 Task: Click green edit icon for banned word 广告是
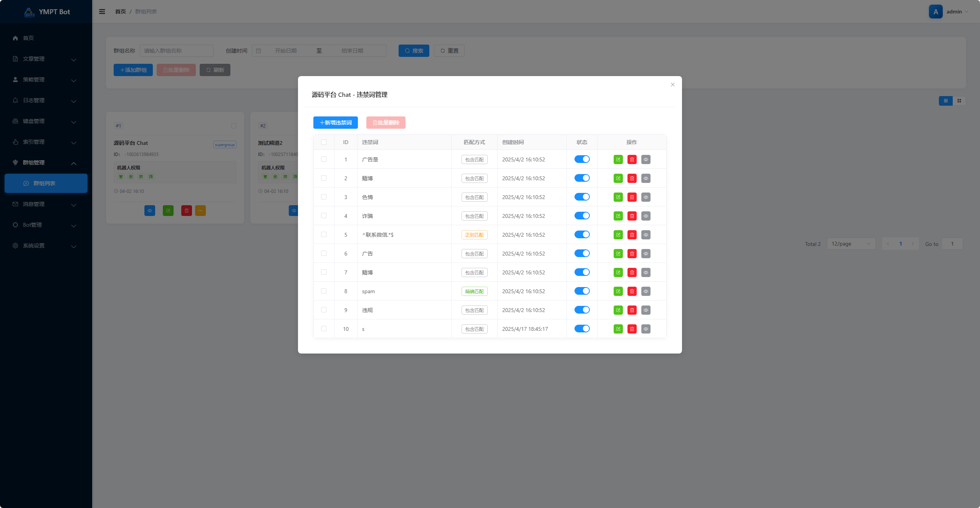[x=618, y=159]
